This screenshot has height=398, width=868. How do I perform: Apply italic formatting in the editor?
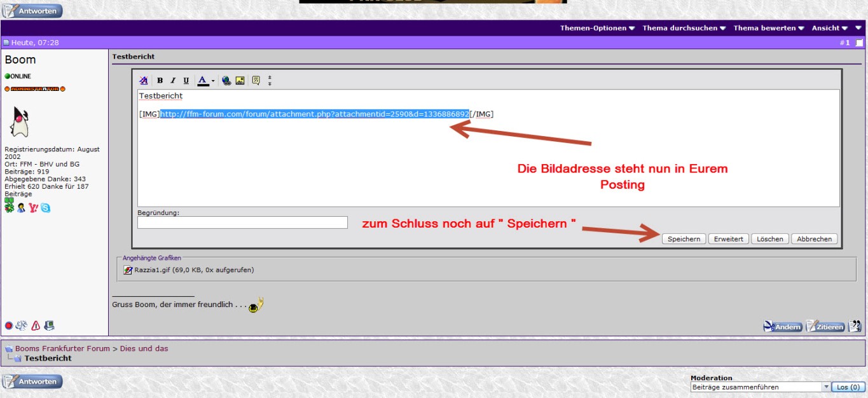(173, 81)
